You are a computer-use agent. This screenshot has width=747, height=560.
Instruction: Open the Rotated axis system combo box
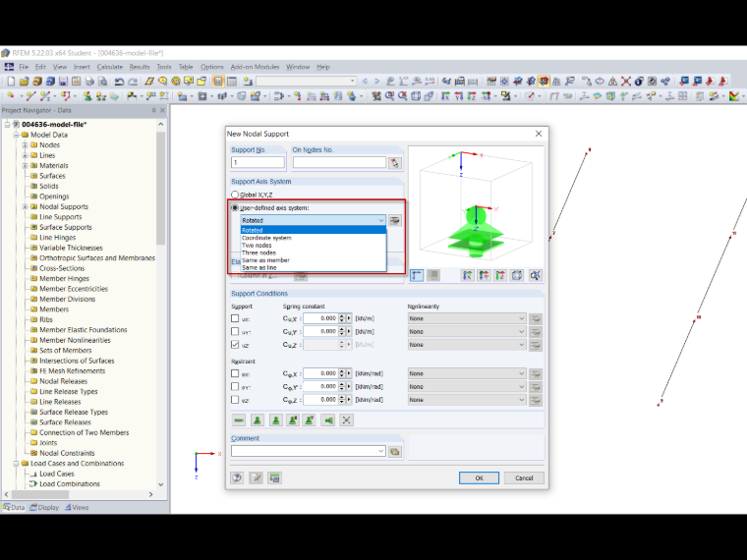pyautogui.click(x=313, y=220)
